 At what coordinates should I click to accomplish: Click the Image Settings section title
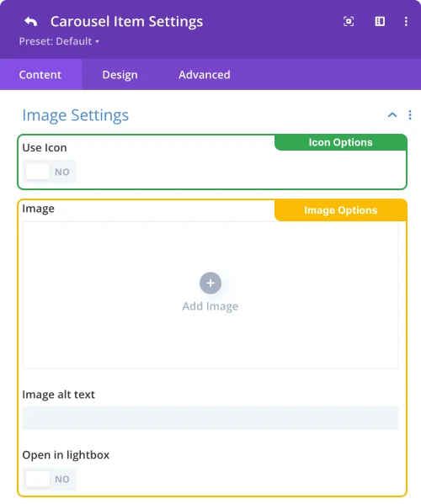[76, 115]
